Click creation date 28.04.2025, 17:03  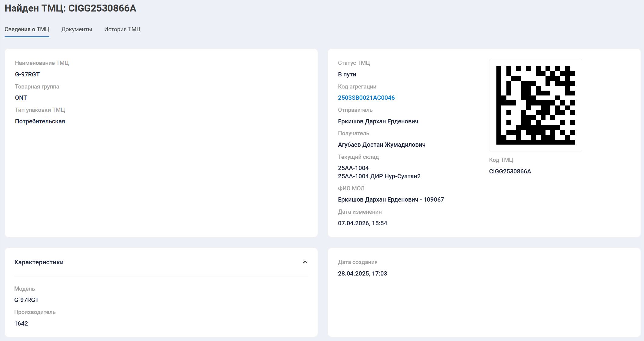point(362,273)
